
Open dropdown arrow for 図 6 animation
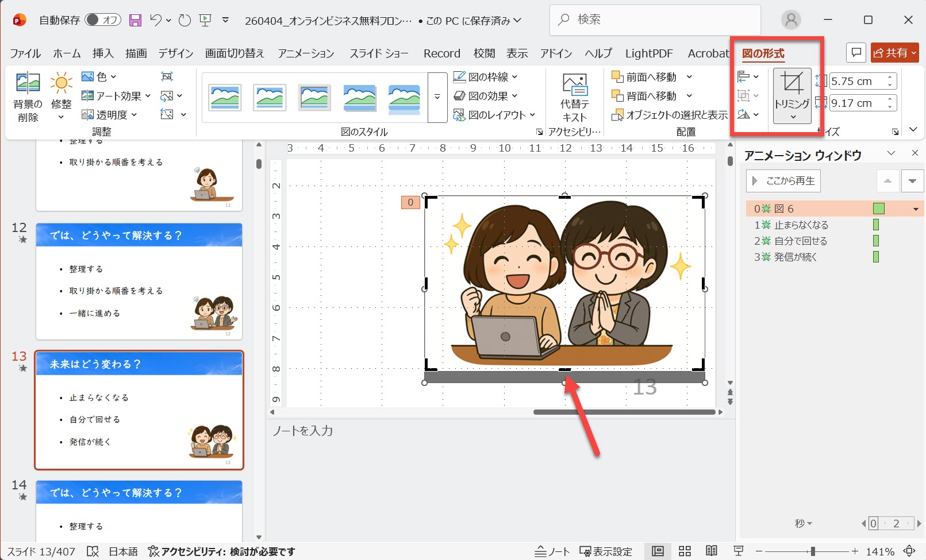(x=916, y=209)
